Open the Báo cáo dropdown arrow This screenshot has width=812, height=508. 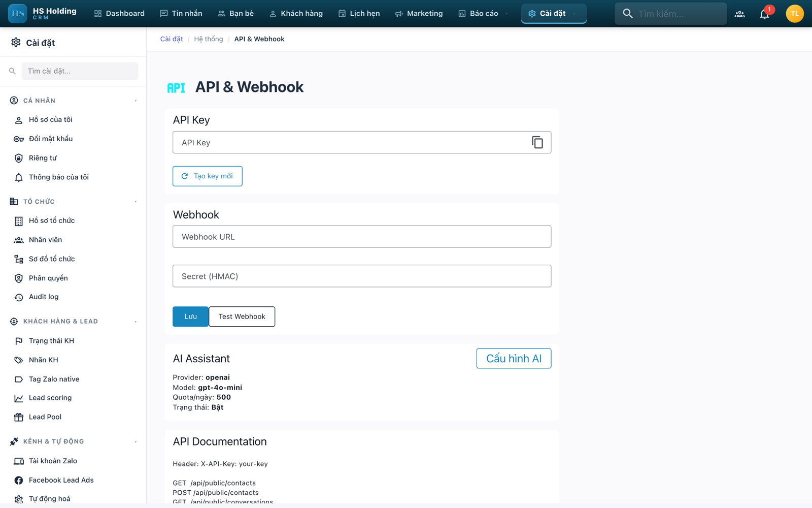pos(506,14)
